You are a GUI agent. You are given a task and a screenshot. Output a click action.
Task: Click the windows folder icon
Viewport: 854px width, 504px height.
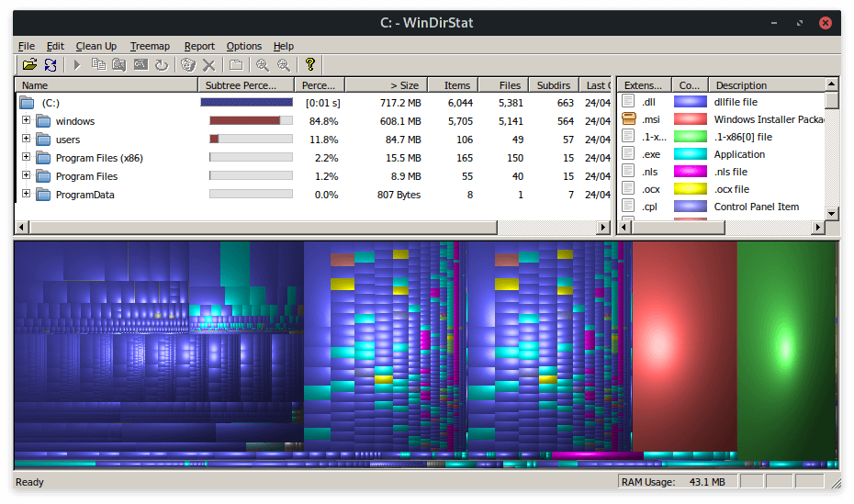[x=43, y=121]
